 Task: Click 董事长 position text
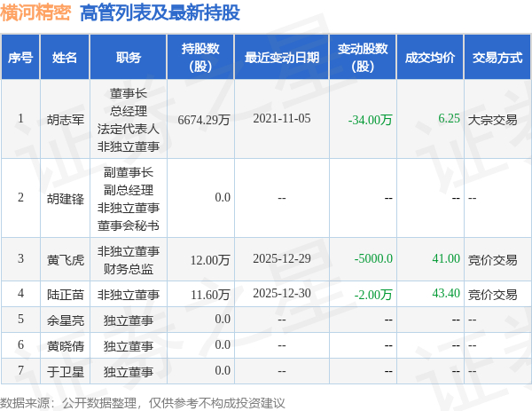pos(129,93)
